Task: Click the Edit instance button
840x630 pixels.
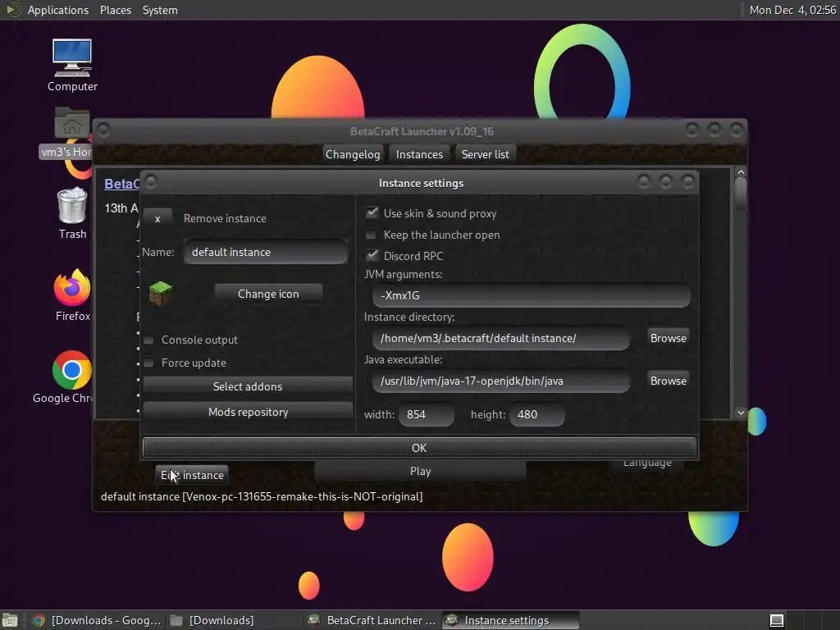Action: pos(192,475)
